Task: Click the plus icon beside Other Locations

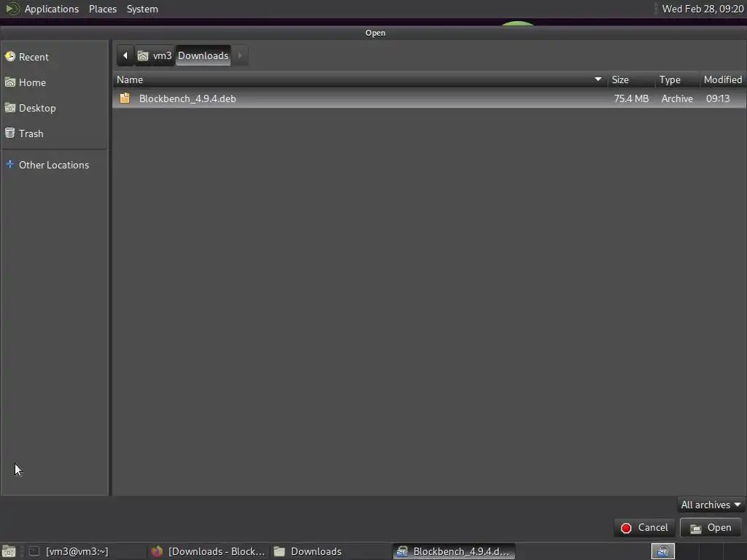Action: [x=9, y=164]
